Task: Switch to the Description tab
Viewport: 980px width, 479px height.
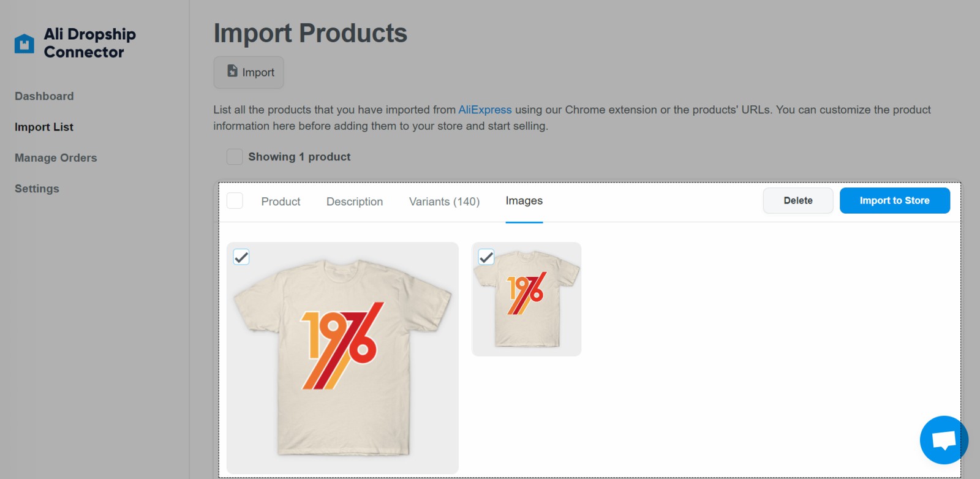Action: 355,202
